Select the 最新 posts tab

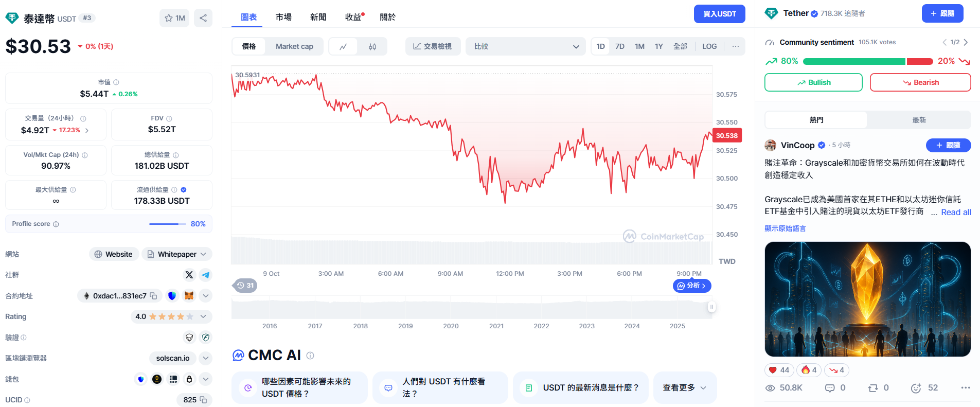(919, 120)
